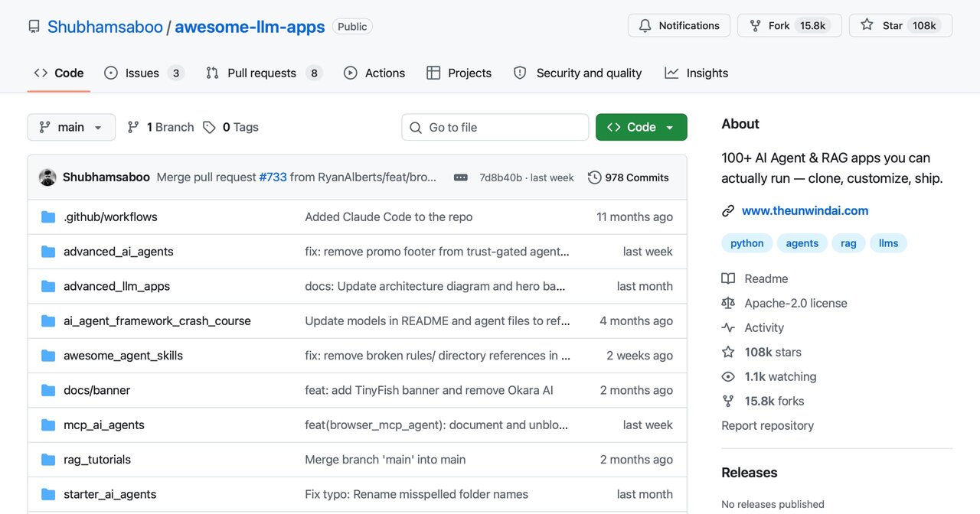This screenshot has width=980, height=514.
Task: Select the rag topic tag
Action: tap(848, 243)
